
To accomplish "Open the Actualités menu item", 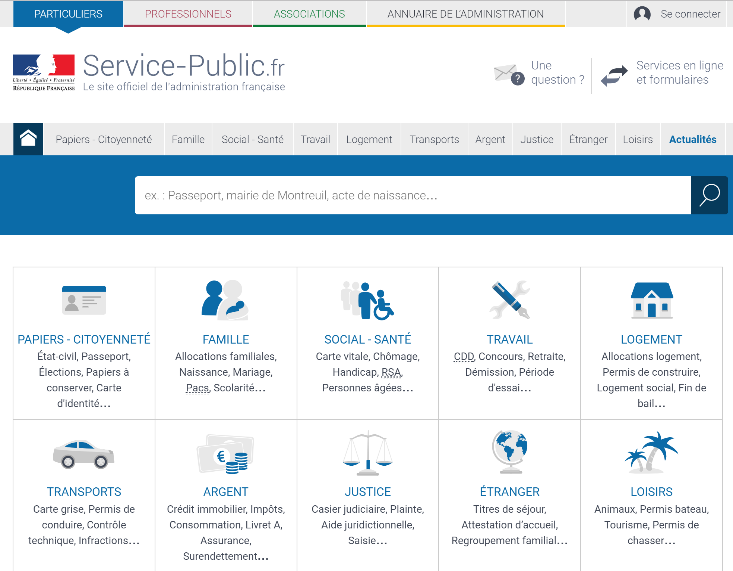I will 692,140.
